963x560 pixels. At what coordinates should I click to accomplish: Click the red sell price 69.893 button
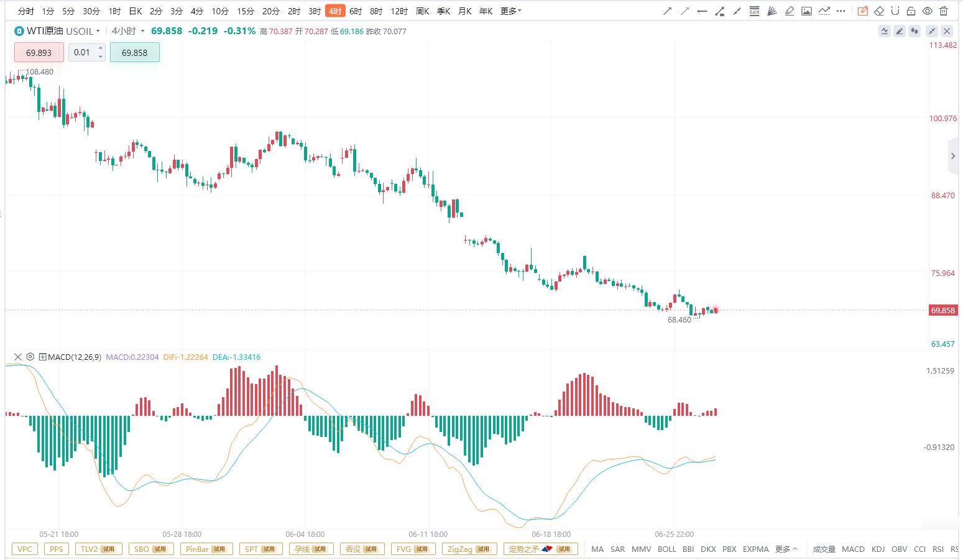[39, 52]
